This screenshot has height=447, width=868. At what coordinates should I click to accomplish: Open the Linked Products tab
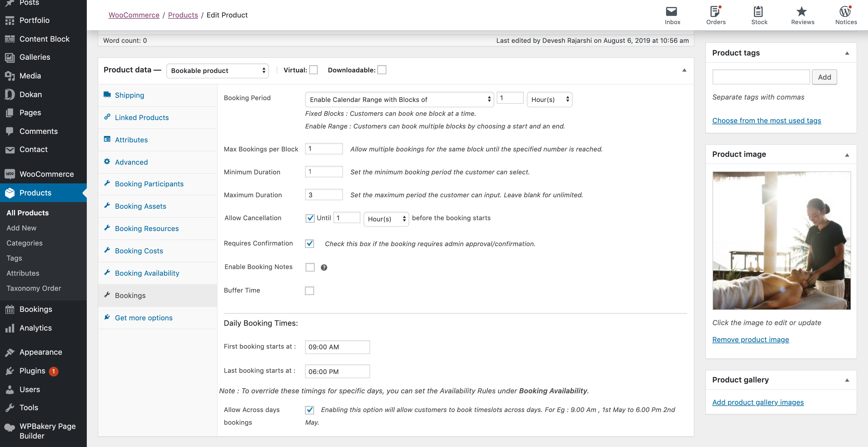(141, 117)
